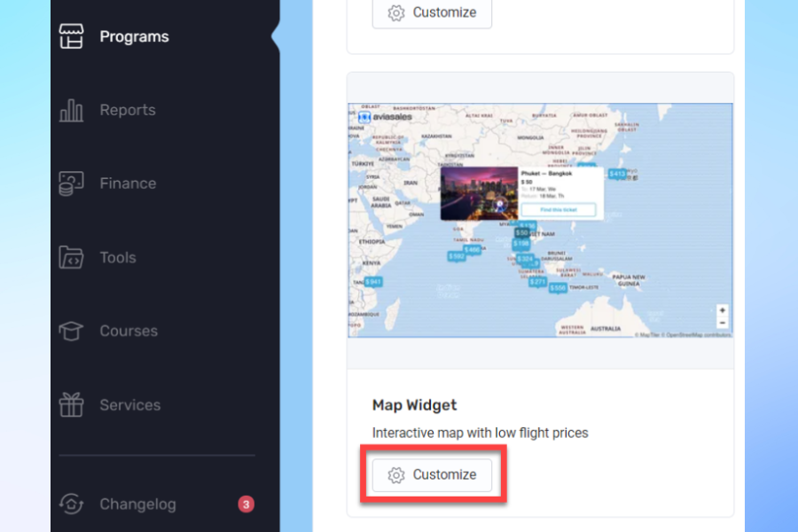Click the Changelog notification badge showing 3
Viewport: 798px width, 532px height.
coord(246,504)
